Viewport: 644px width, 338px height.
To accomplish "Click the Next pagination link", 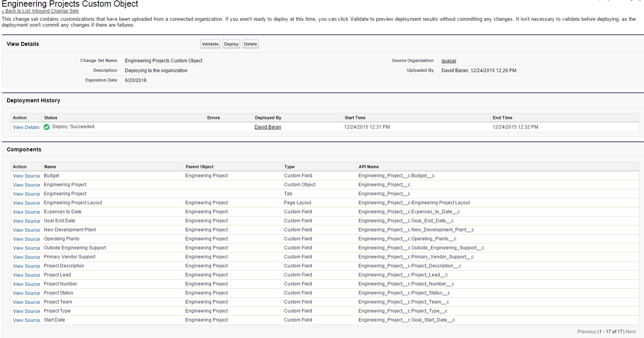I will (x=630, y=332).
